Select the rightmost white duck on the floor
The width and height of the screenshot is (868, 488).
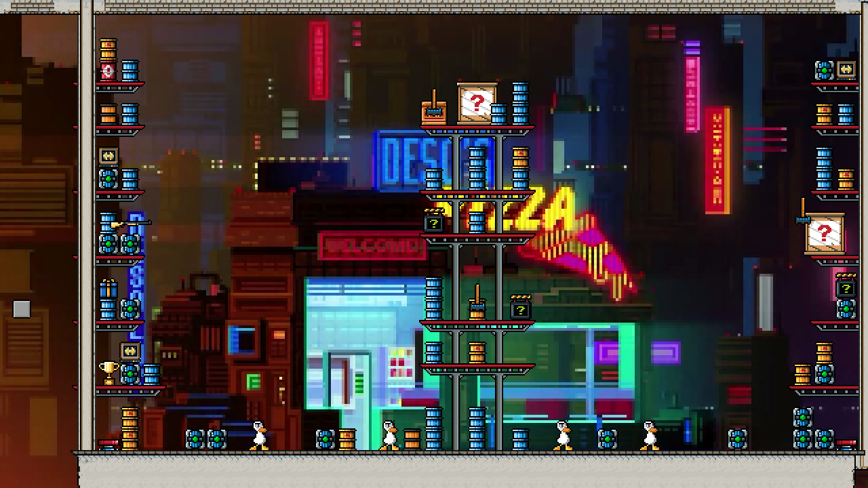click(650, 436)
